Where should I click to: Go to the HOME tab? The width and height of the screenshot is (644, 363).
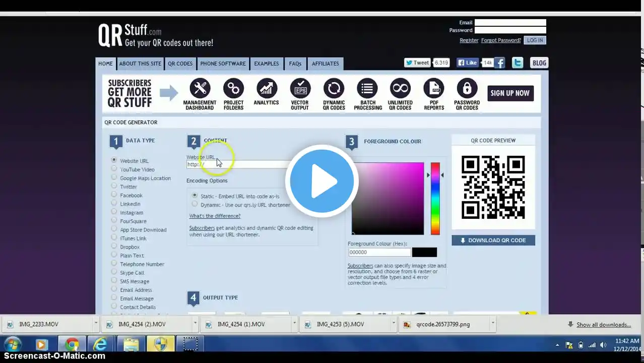tap(105, 64)
